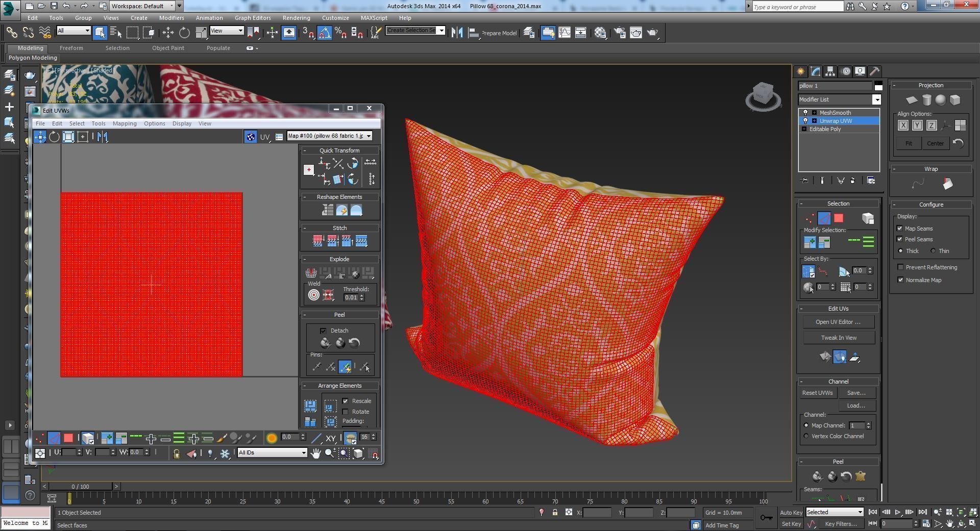Screen dimensions: 980x531
Task: Enable the Rotate checkbox in Arrange Elements
Action: tap(346, 412)
